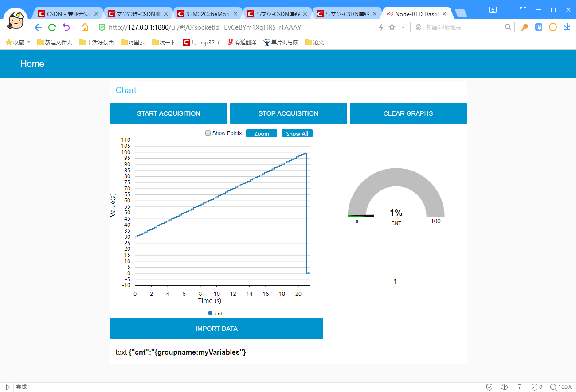The width and height of the screenshot is (576, 392).
Task: Enable the Show Points checkbox
Action: [208, 133]
